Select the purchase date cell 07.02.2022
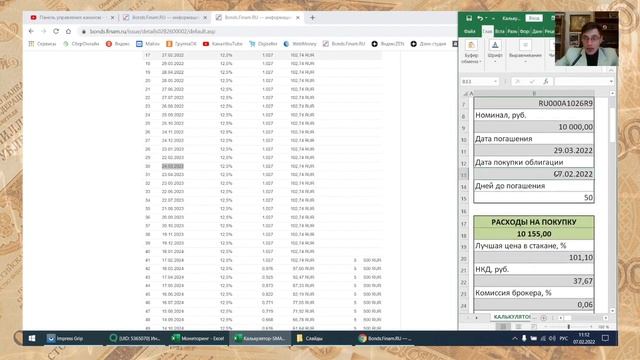The image size is (640, 360). [x=533, y=174]
